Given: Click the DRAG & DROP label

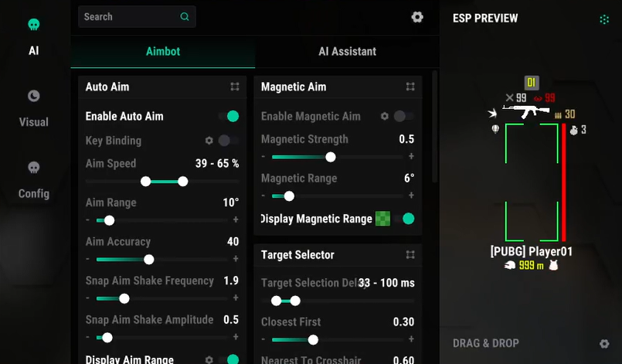Looking at the screenshot, I should [x=485, y=343].
